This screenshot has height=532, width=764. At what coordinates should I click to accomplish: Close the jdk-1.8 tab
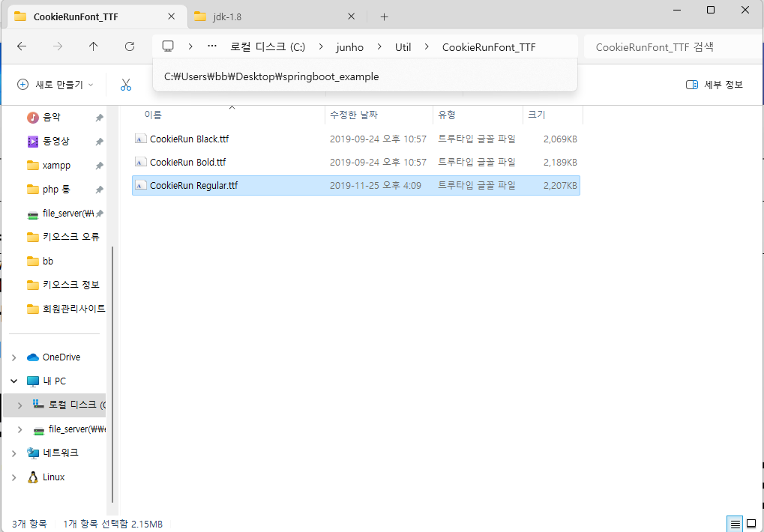[x=351, y=16]
